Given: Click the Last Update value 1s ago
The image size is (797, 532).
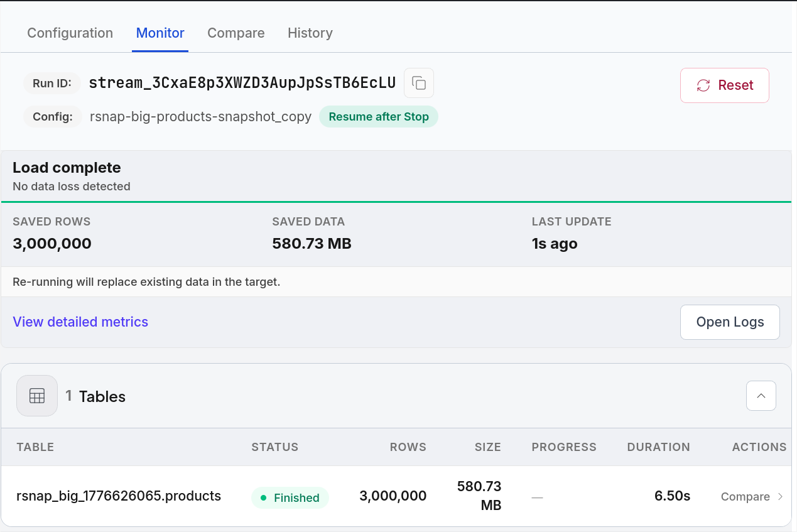Looking at the screenshot, I should pos(555,244).
